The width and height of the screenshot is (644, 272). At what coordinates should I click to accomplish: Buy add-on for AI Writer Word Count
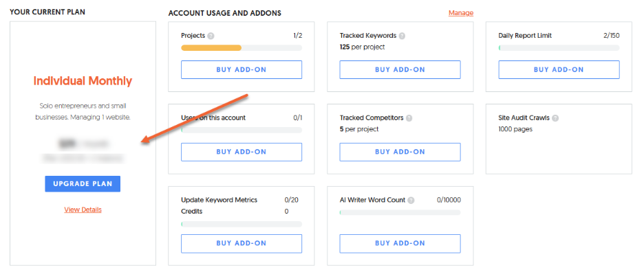400,243
